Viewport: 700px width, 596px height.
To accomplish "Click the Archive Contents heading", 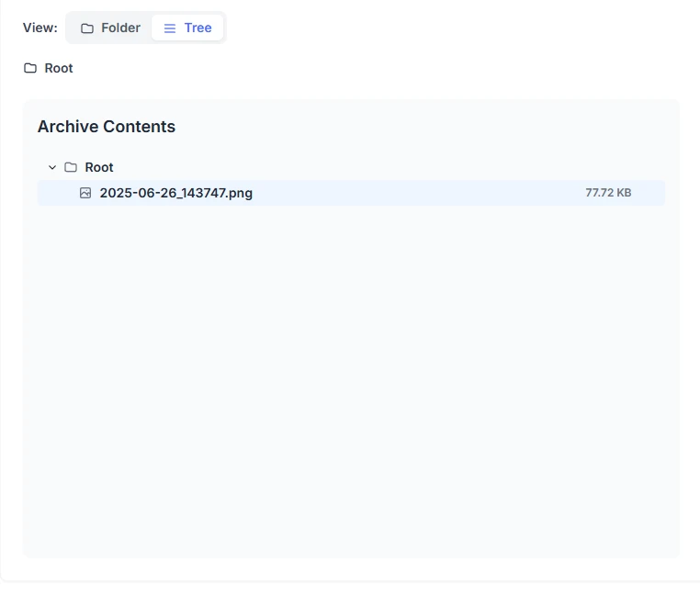I will point(107,127).
